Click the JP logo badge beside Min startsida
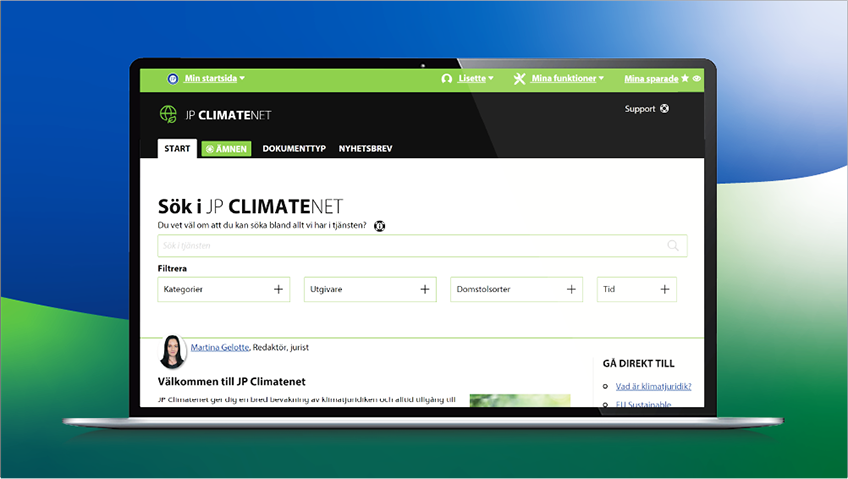The image size is (848, 479). pyautogui.click(x=173, y=79)
